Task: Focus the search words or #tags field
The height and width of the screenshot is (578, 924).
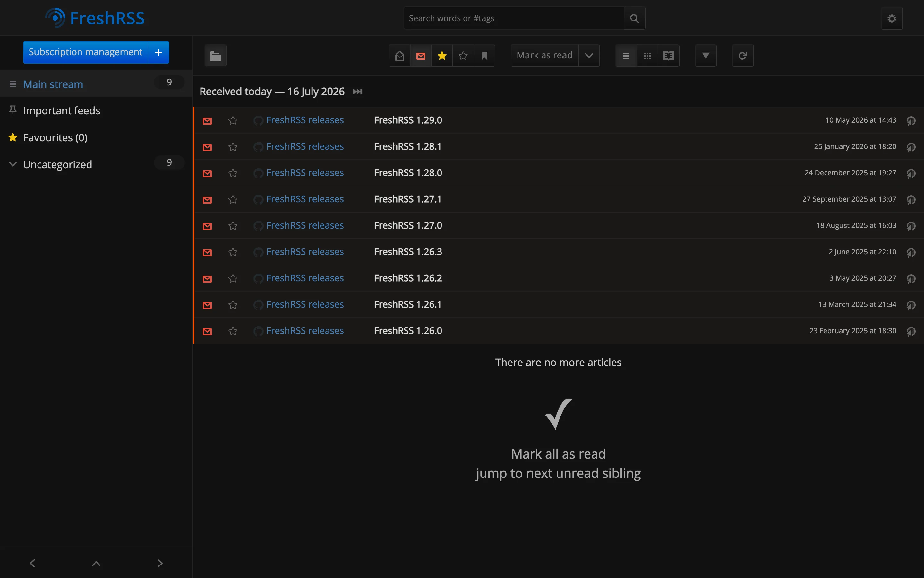Action: coord(514,18)
